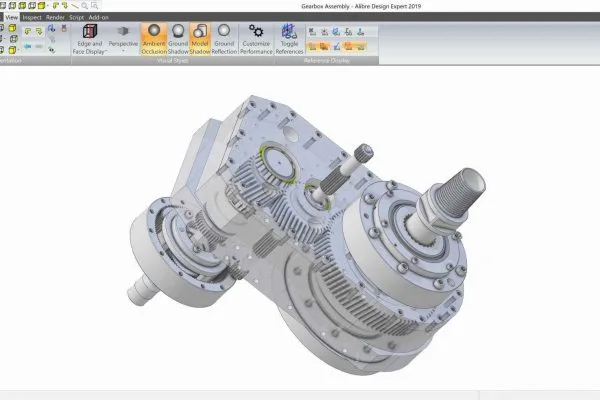Open the Edge and Face Display dropdown
Screen dimensions: 600x400
(90, 39)
